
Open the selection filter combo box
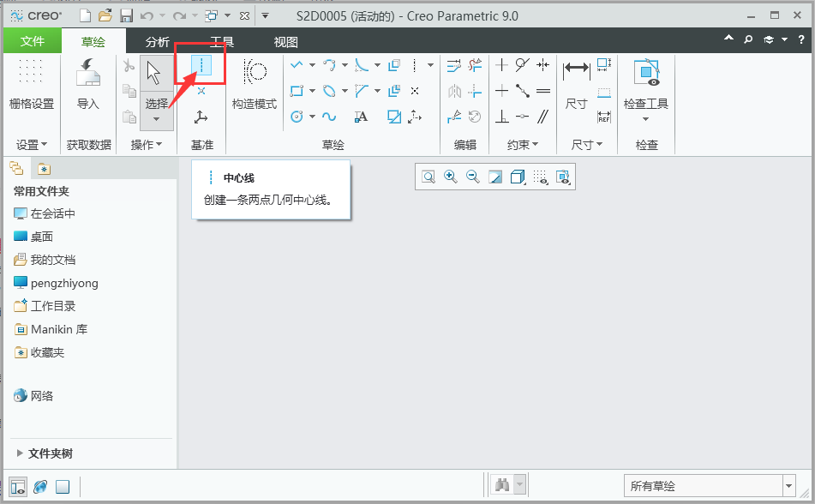710,486
